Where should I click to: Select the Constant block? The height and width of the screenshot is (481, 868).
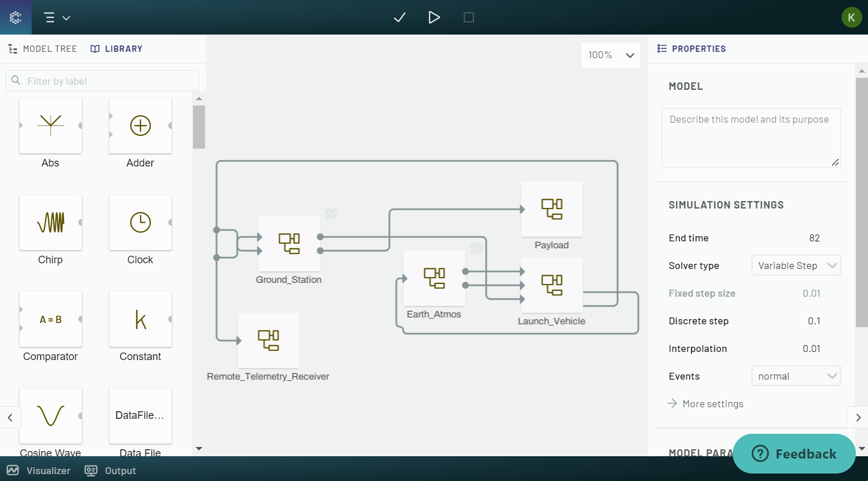point(140,319)
